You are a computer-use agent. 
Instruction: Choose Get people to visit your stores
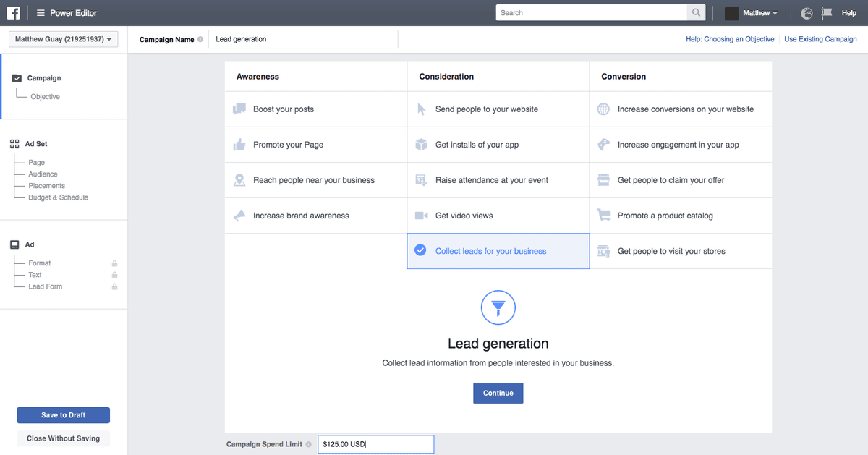point(681,251)
